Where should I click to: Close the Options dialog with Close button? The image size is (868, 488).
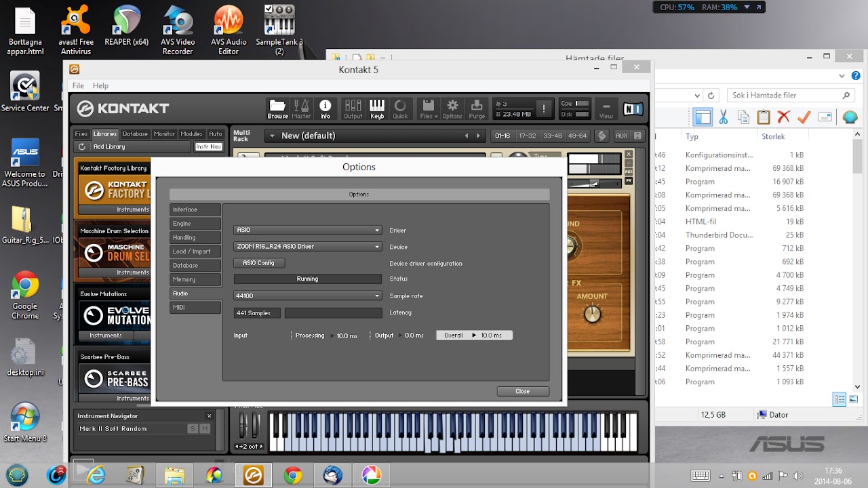522,391
